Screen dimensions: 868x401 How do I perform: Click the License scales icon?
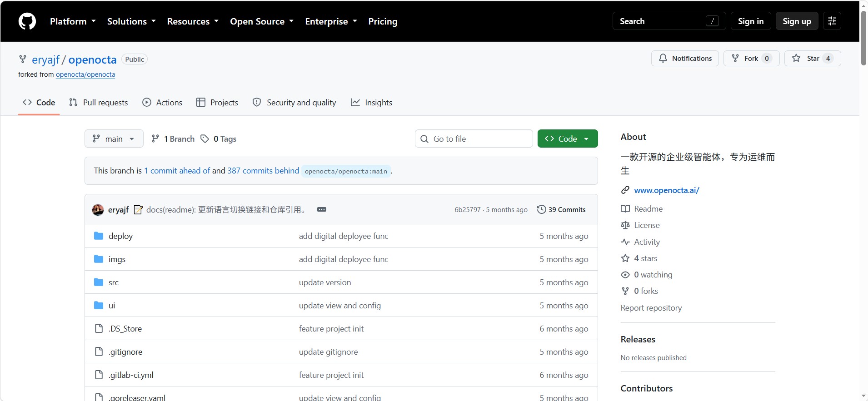(x=625, y=225)
